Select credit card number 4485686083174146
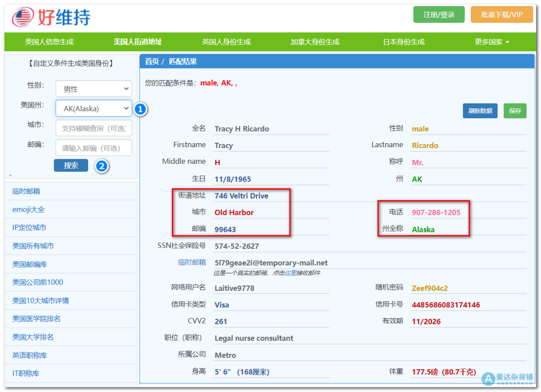Image resolution: width=541 pixels, height=392 pixels. (446, 305)
